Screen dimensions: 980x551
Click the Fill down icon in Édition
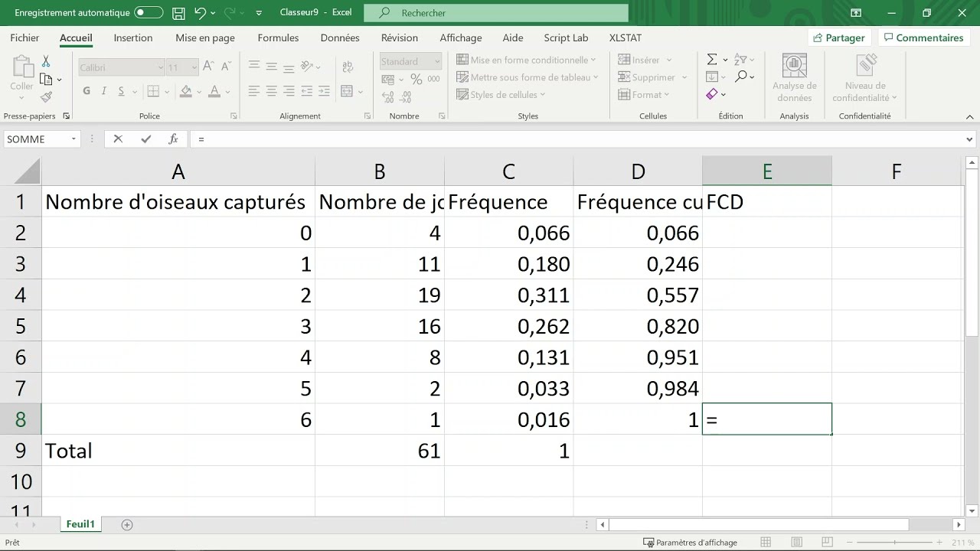(x=712, y=77)
